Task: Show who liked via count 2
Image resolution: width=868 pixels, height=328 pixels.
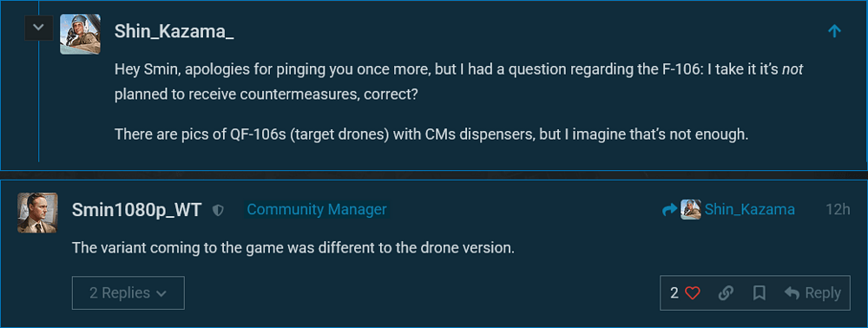Action: pos(674,293)
